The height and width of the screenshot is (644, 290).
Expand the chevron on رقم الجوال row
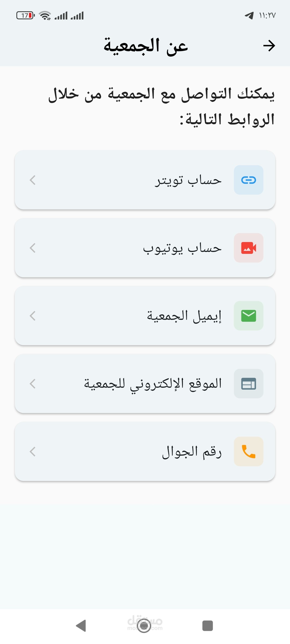tap(33, 452)
